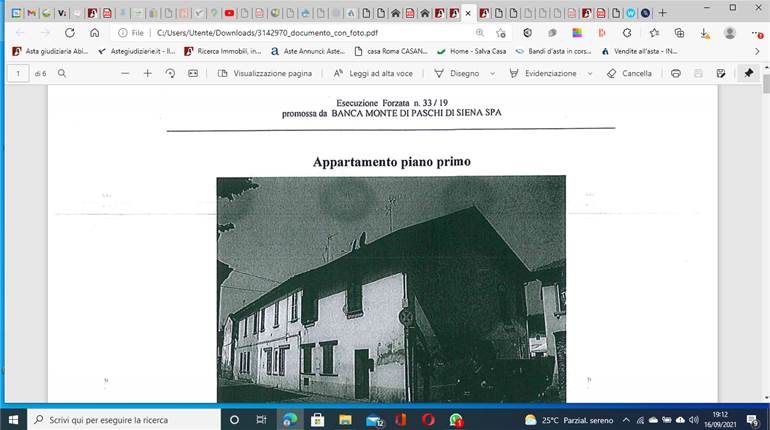Fit the PDF page to width
Viewport: 770px width, 430px height.
click(193, 73)
